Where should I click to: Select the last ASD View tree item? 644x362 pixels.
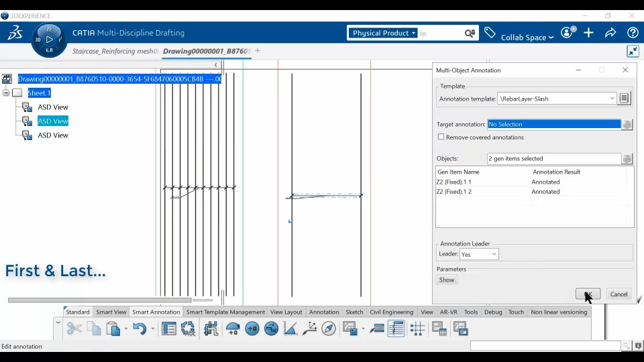click(x=53, y=135)
